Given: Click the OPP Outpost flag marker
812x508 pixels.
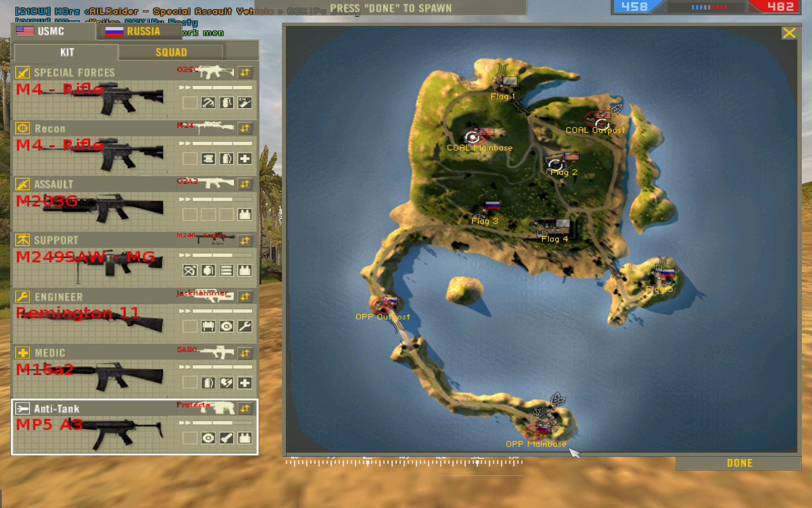Looking at the screenshot, I should pos(390,301).
